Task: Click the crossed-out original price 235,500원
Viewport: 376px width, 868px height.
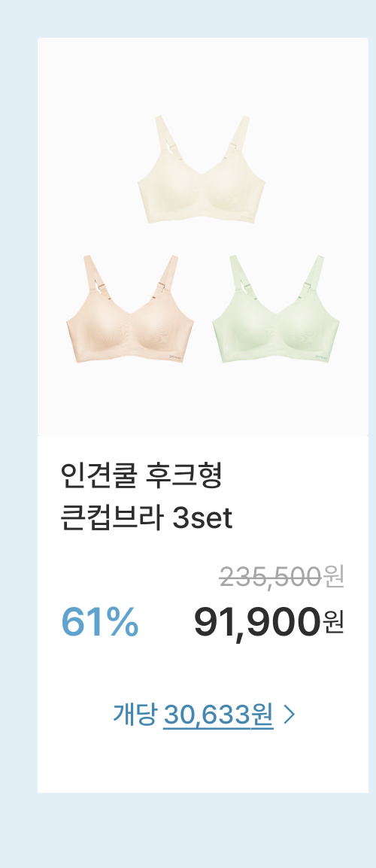Action: (282, 578)
